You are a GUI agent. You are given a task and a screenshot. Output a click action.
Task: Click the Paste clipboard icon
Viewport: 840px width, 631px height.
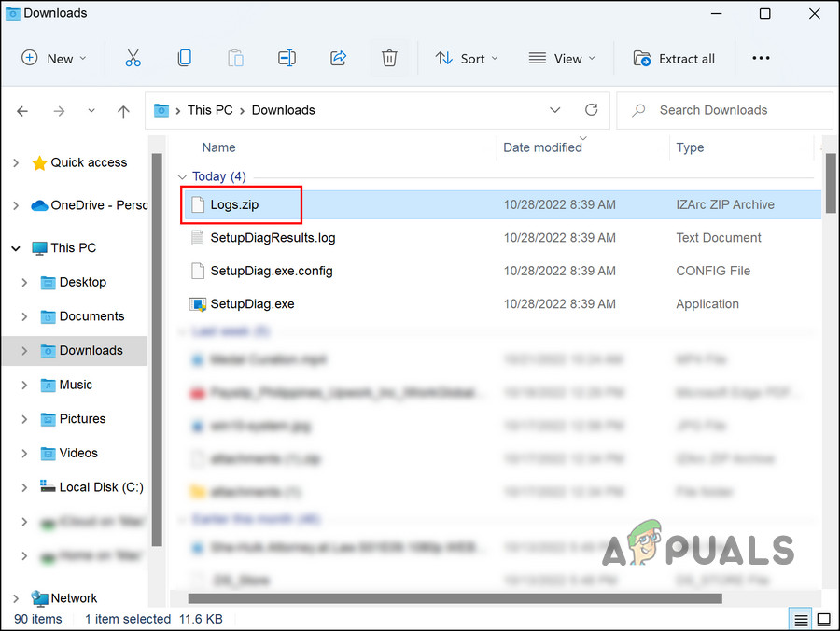tap(236, 58)
